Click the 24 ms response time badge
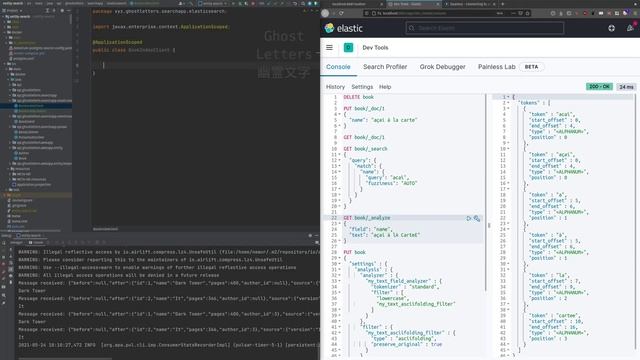The image size is (640, 360). point(626,87)
